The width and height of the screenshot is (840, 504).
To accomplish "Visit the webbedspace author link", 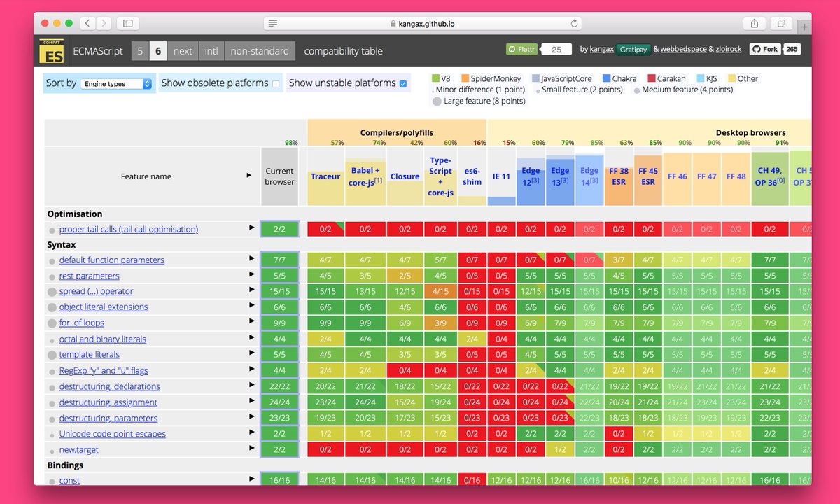I will click(684, 50).
